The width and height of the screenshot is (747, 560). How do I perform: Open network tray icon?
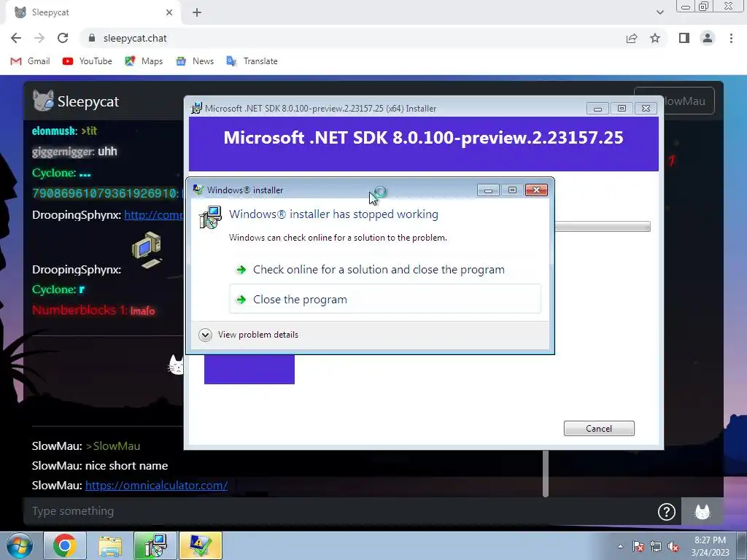(656, 546)
